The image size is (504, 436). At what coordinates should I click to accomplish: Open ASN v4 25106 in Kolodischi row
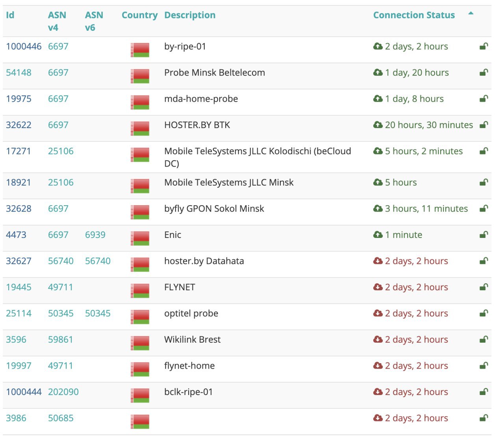pyautogui.click(x=61, y=151)
